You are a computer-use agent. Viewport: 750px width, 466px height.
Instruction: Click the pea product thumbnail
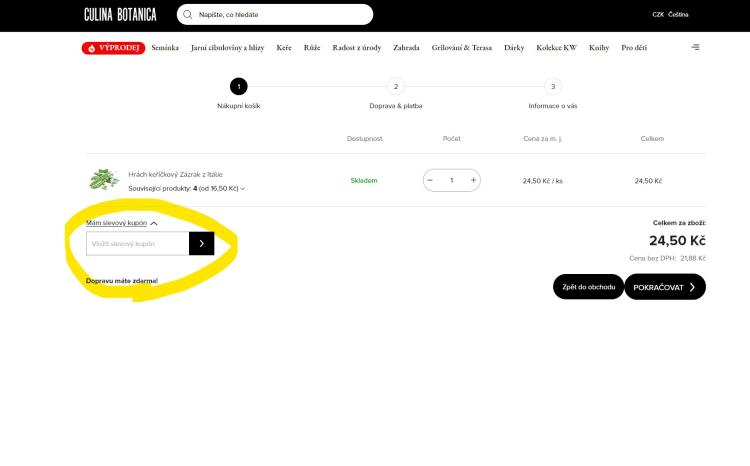point(104,180)
